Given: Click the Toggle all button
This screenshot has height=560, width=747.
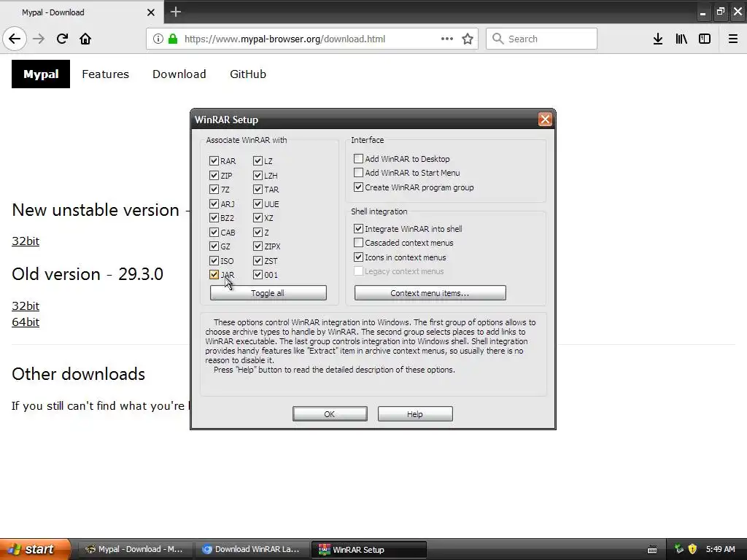Looking at the screenshot, I should 268,293.
